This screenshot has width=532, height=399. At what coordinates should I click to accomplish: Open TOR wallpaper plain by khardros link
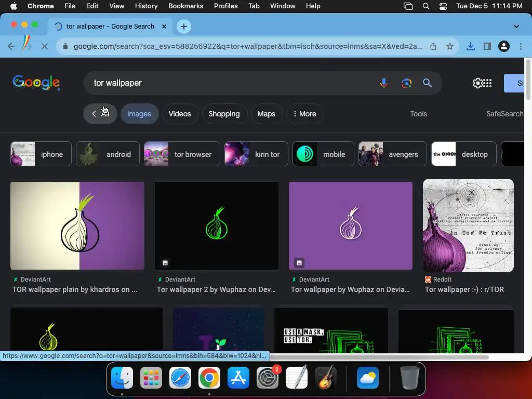[75, 289]
